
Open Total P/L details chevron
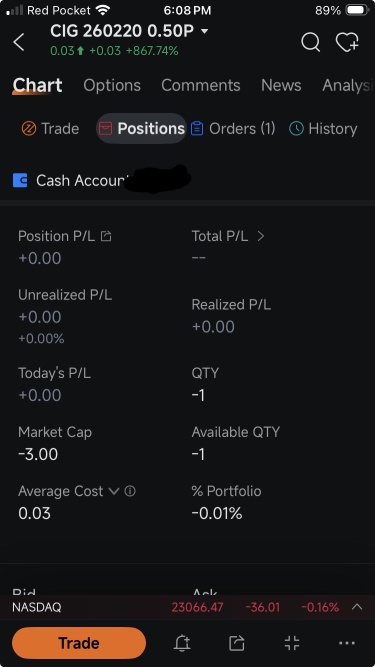coord(261,236)
